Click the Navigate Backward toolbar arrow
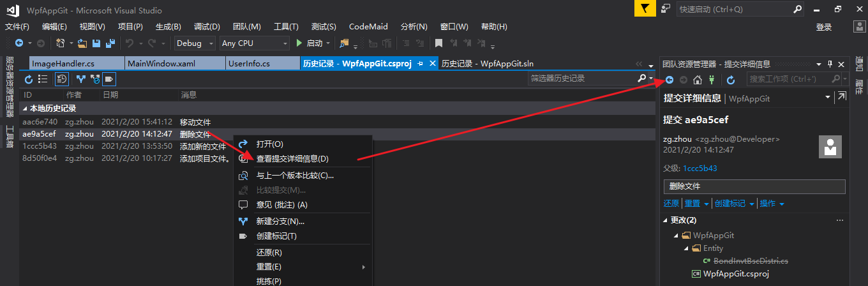 19,43
